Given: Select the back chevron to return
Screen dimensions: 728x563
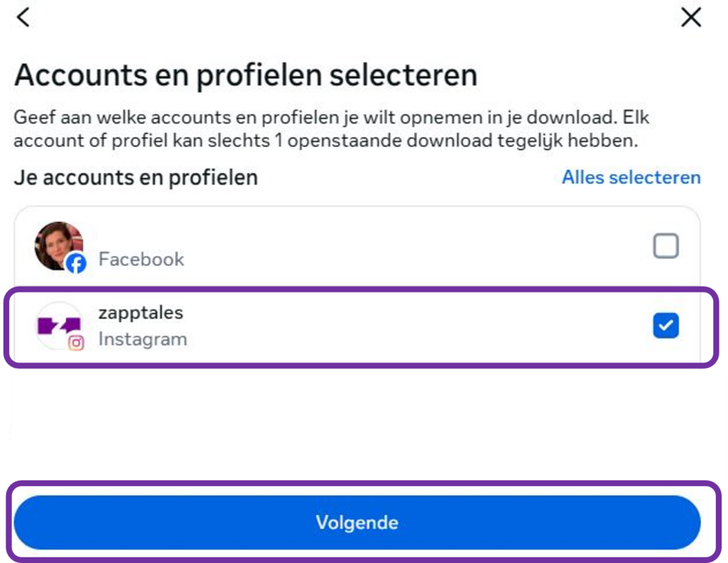Looking at the screenshot, I should pos(20,18).
